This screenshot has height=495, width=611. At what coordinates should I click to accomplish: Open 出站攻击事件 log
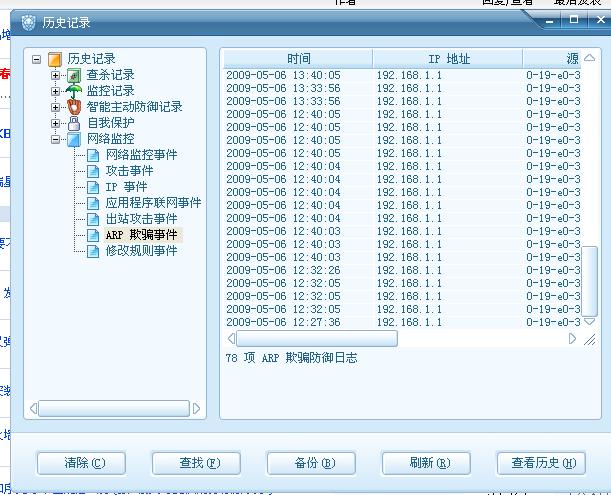pyautogui.click(x=141, y=219)
